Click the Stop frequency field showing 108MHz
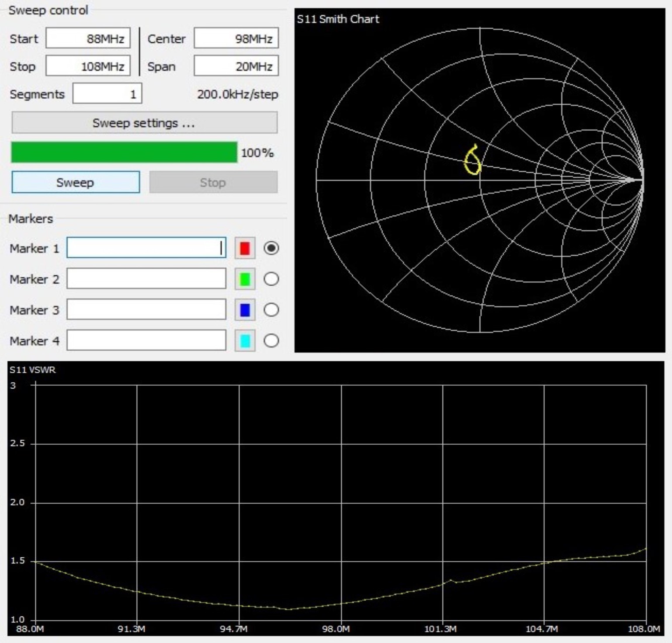This screenshot has width=672, height=643. click(x=88, y=66)
